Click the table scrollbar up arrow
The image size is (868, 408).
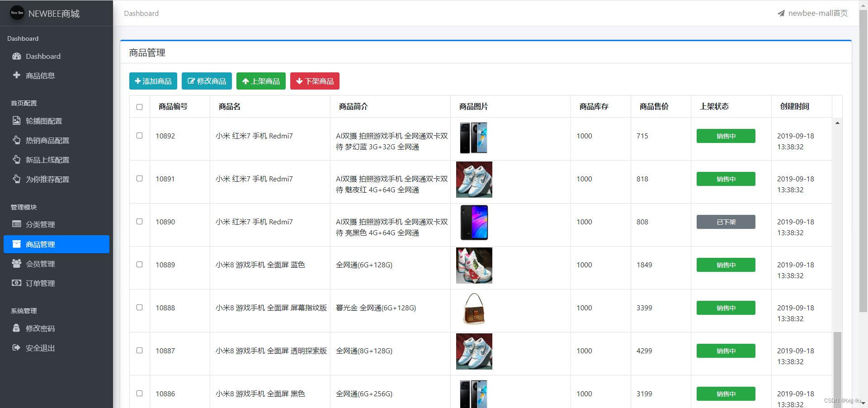[837, 123]
